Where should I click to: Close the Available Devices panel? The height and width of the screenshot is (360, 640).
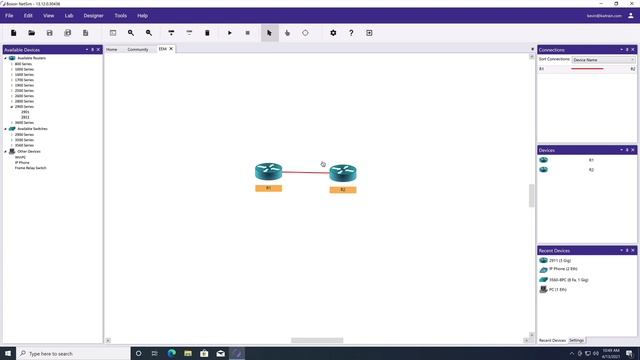[98, 50]
